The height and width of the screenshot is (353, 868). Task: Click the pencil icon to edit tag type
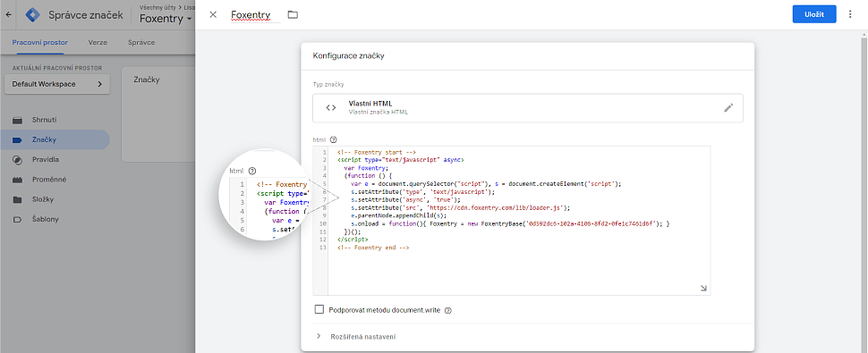(728, 108)
